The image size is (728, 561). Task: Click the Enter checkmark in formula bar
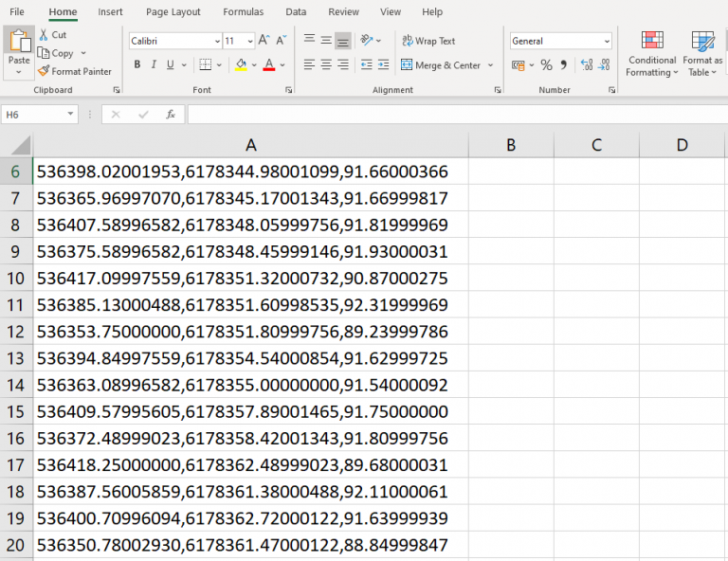click(x=143, y=114)
